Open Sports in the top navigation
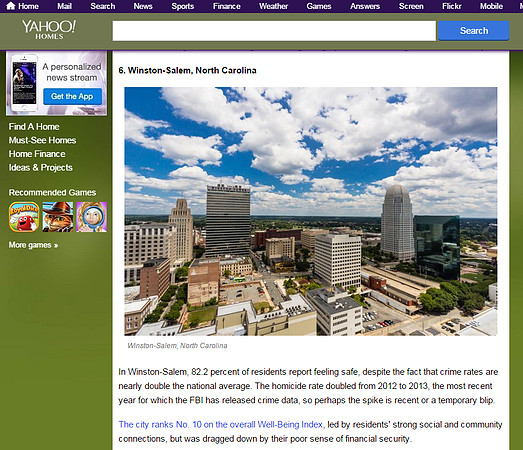523x450 pixels. click(x=183, y=6)
